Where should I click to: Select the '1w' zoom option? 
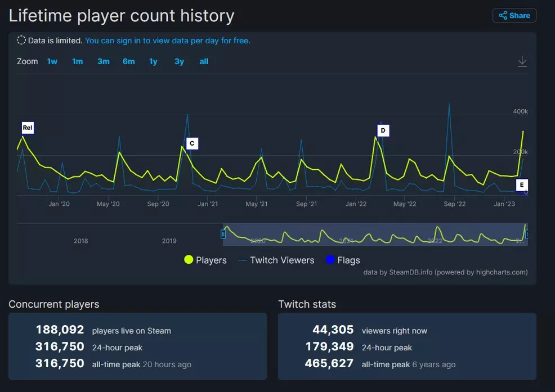coord(52,61)
